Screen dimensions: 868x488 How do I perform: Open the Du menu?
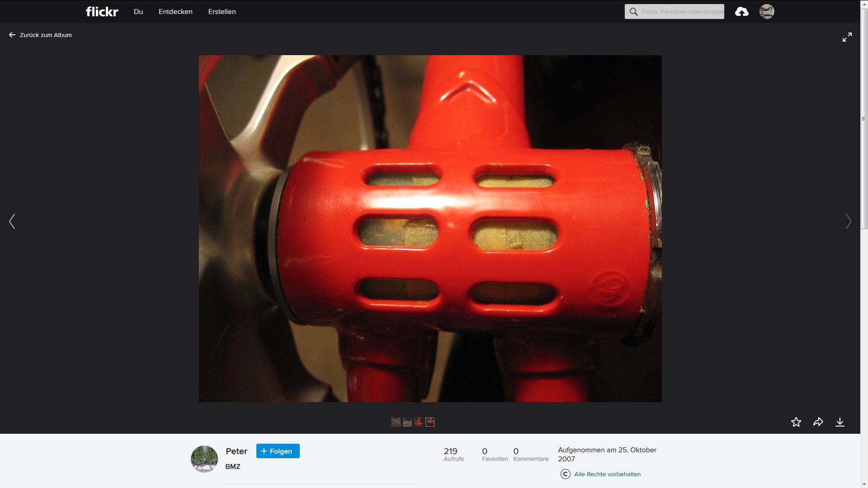[x=138, y=12]
